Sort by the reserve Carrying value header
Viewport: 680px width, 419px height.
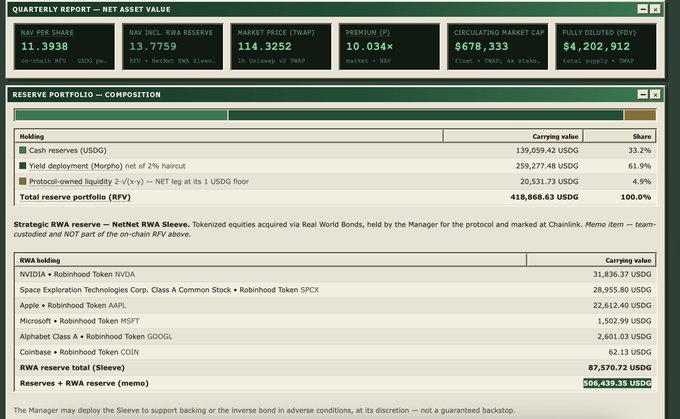pos(513,136)
